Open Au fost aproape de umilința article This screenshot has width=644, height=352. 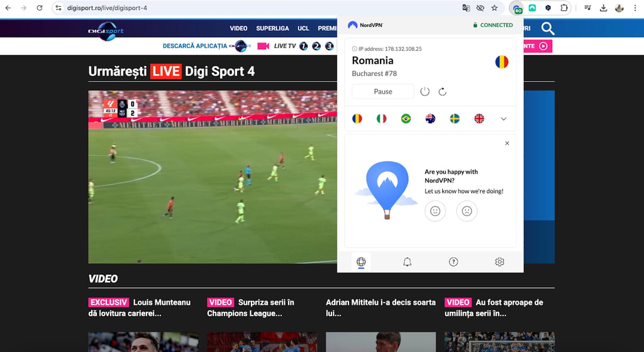pos(494,308)
